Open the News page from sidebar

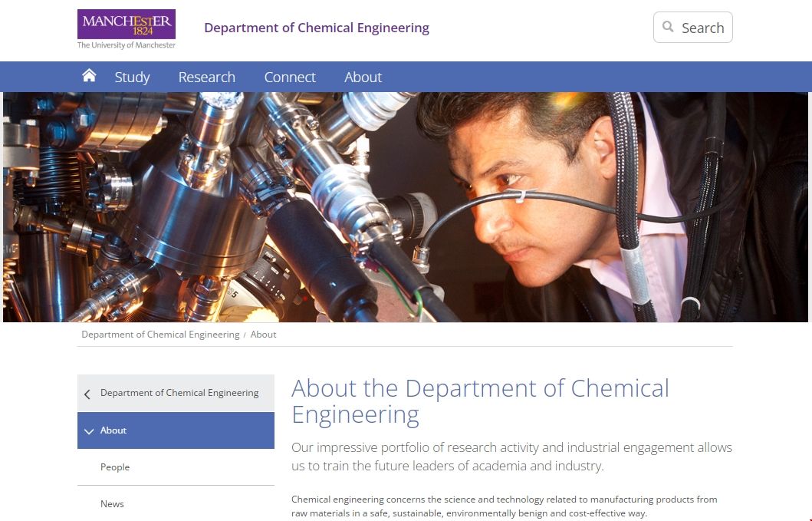112,503
